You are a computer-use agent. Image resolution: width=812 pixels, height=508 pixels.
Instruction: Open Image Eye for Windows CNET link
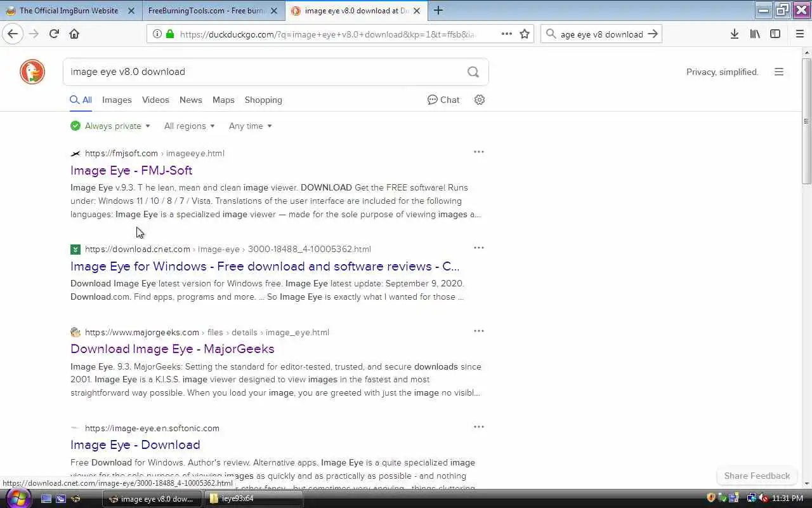pos(265,266)
